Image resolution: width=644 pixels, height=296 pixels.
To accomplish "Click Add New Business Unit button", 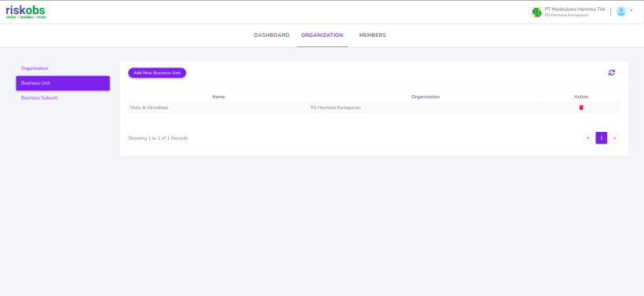I will (157, 73).
